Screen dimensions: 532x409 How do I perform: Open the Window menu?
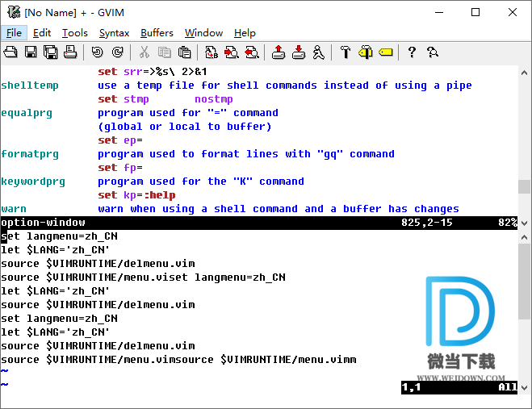203,32
